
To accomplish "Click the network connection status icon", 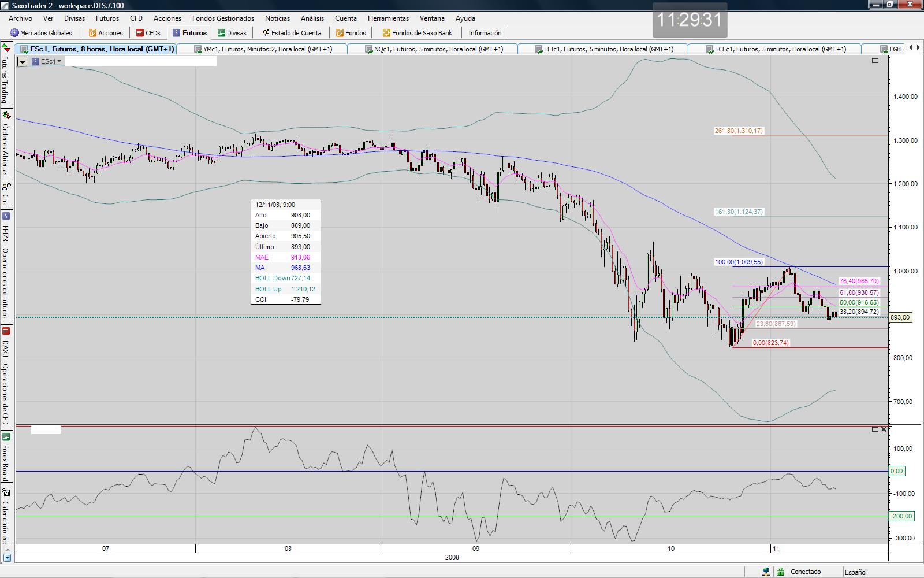I will pos(766,572).
